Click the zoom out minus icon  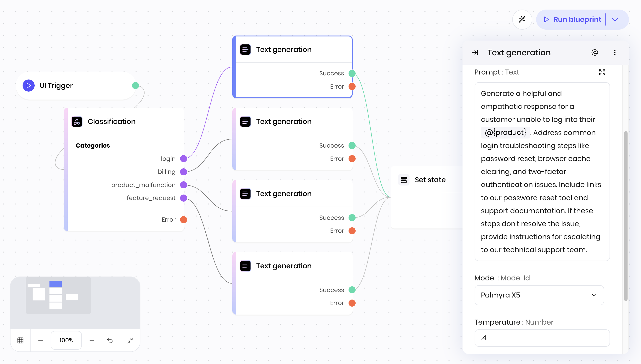[41, 340]
